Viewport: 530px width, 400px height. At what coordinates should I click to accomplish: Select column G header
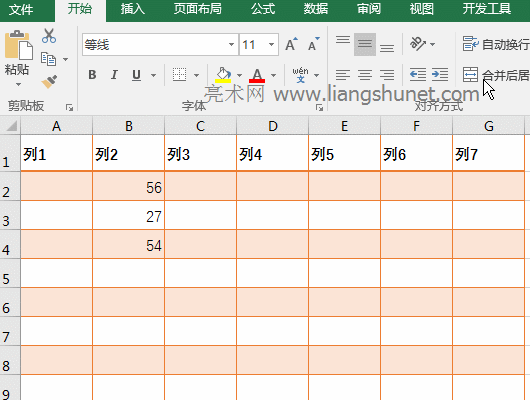click(488, 126)
